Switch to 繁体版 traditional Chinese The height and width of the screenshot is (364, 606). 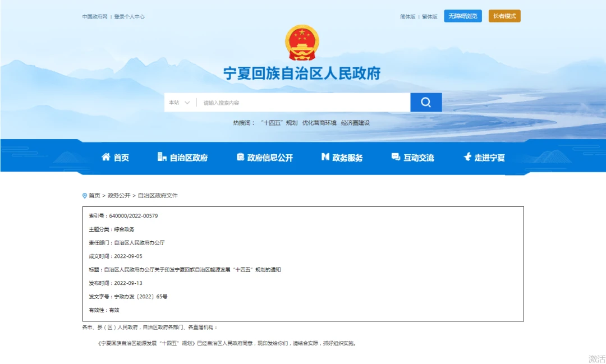point(430,17)
